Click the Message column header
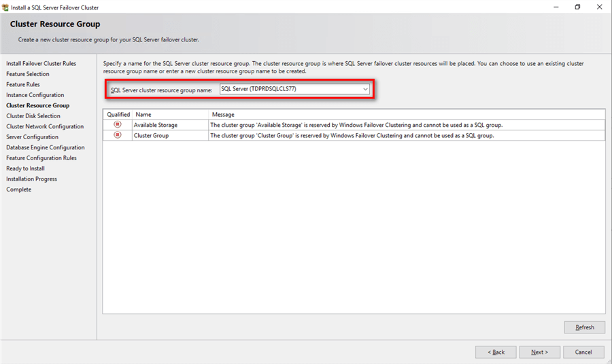This screenshot has height=364, width=612. click(x=407, y=115)
